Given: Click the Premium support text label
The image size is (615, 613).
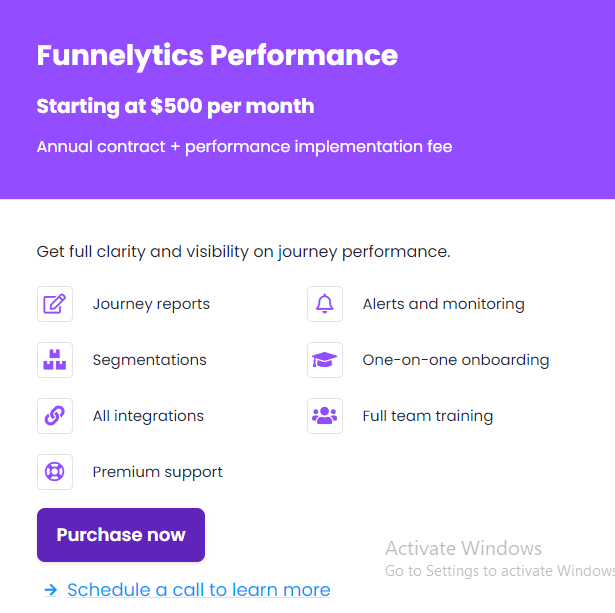Looking at the screenshot, I should (x=158, y=473).
